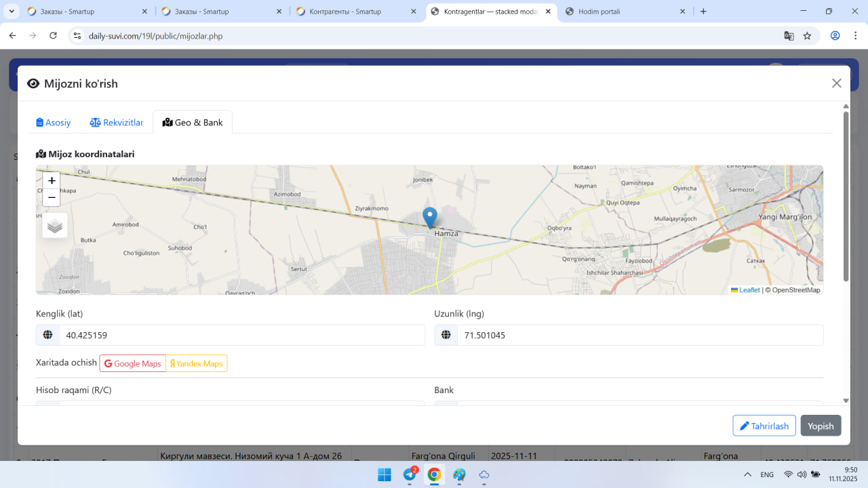Close the Kontragentlar stacked modal tab
The height and width of the screenshot is (488, 868).
coord(549,12)
